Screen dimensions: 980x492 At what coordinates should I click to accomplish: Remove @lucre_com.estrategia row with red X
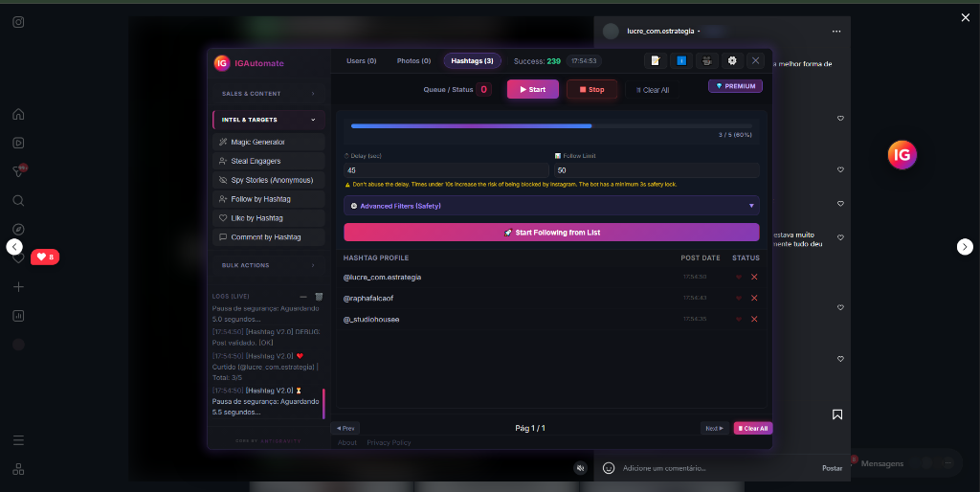(754, 277)
